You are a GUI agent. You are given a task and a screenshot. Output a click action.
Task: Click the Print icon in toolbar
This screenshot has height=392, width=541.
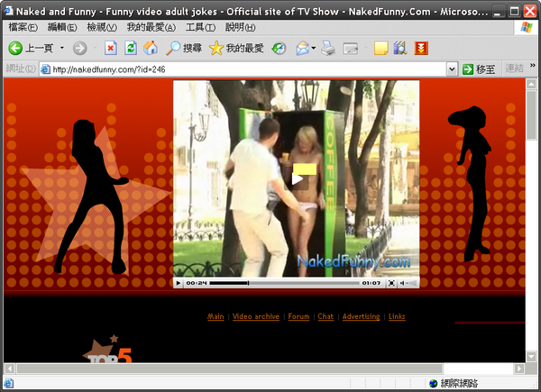[329, 48]
